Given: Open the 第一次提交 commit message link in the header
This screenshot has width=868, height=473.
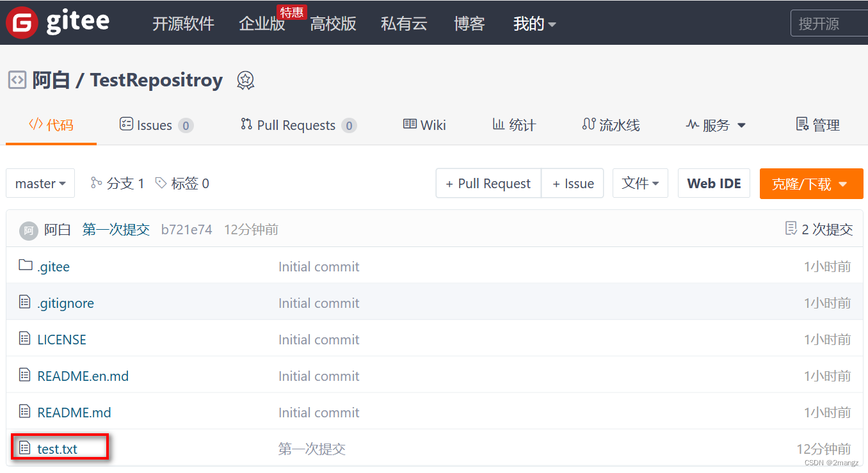Looking at the screenshot, I should 116,230.
